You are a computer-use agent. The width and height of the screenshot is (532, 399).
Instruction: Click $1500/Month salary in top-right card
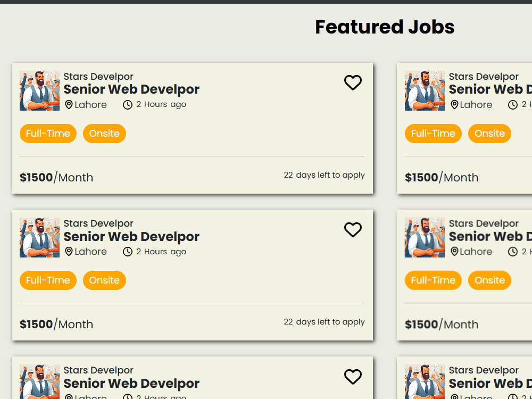[x=442, y=178]
